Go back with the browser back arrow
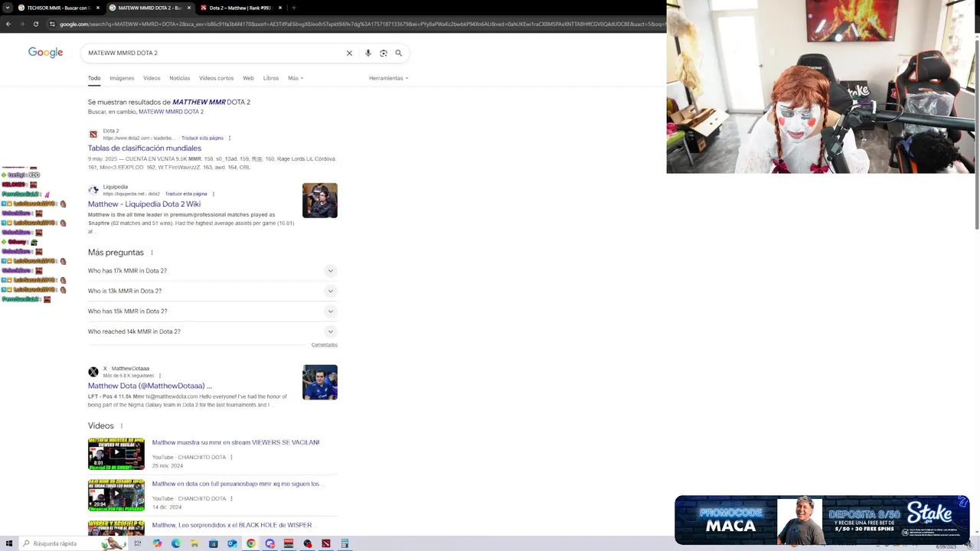Image resolution: width=980 pixels, height=551 pixels. click(8, 24)
